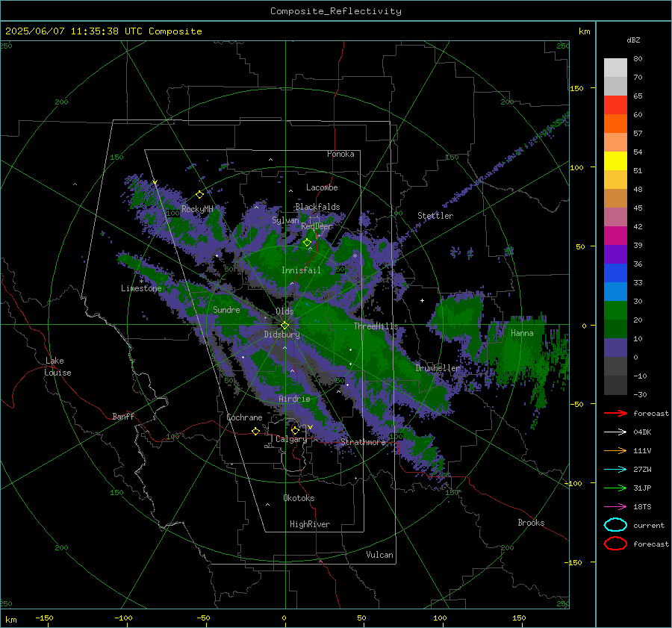The height and width of the screenshot is (628, 672).
Task: Click the Didsbury town label
Action: (x=282, y=335)
